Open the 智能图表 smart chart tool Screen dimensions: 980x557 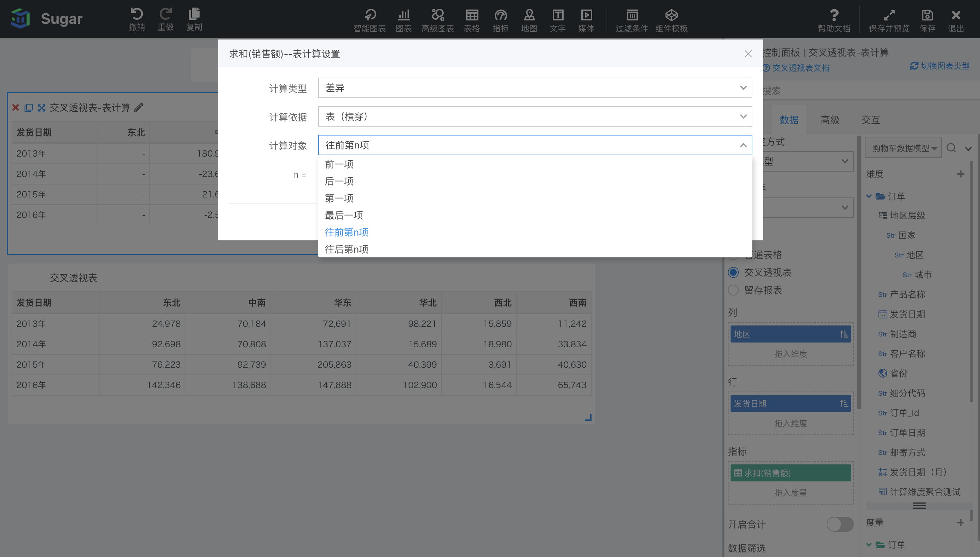point(369,20)
